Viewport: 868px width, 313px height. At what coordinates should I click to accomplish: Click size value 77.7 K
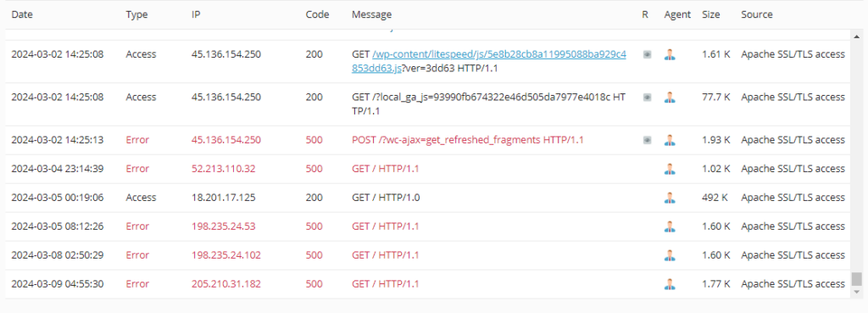[716, 98]
